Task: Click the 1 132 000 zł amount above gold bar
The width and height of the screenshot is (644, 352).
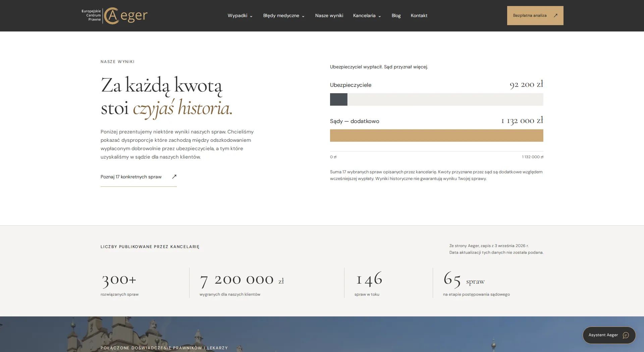Action: [x=522, y=120]
